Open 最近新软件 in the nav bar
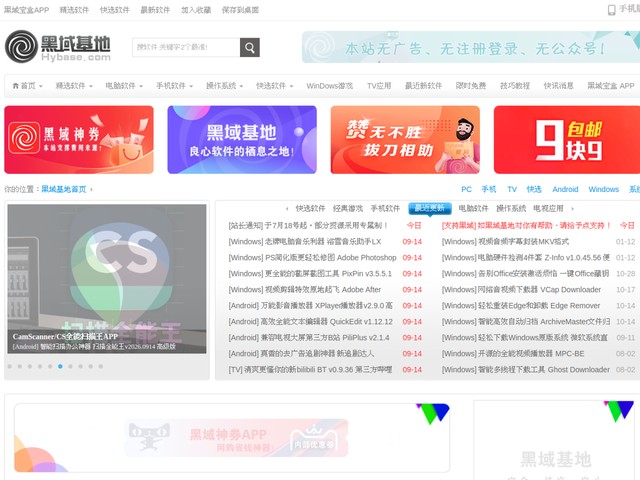Screen dimensions: 640x480 click(x=423, y=86)
